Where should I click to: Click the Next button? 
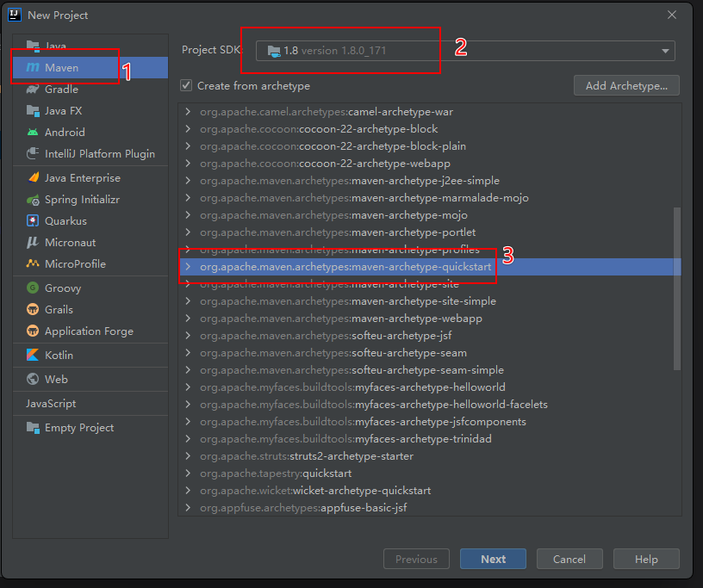pyautogui.click(x=493, y=559)
